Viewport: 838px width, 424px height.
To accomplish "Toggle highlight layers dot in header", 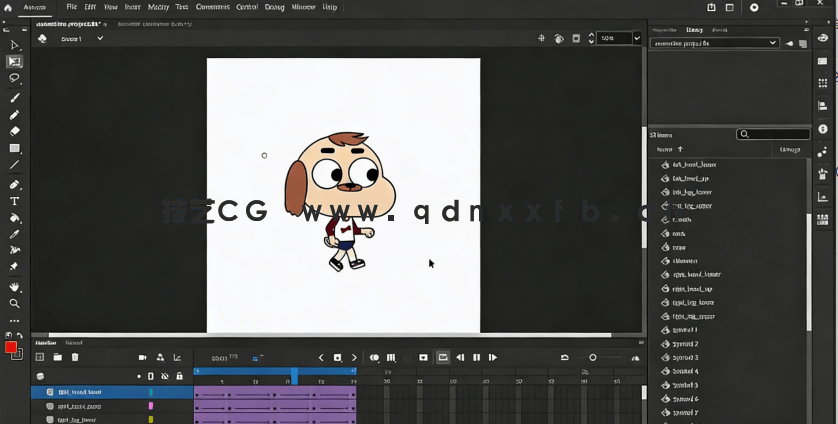I will 139,376.
